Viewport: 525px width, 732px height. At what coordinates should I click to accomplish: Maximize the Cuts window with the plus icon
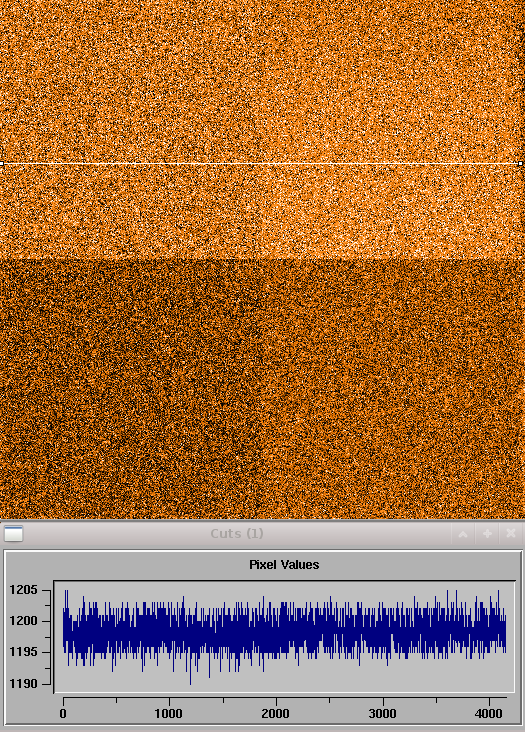(x=487, y=534)
